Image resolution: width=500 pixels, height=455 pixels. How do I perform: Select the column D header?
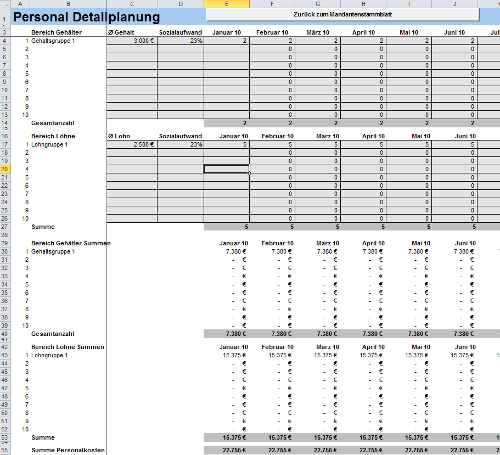click(x=181, y=4)
